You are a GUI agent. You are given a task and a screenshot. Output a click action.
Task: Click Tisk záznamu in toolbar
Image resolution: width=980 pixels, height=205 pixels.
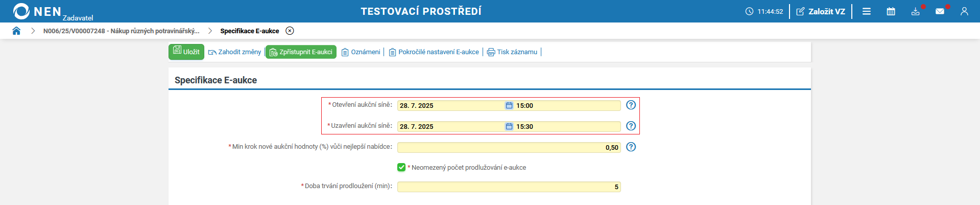point(512,52)
